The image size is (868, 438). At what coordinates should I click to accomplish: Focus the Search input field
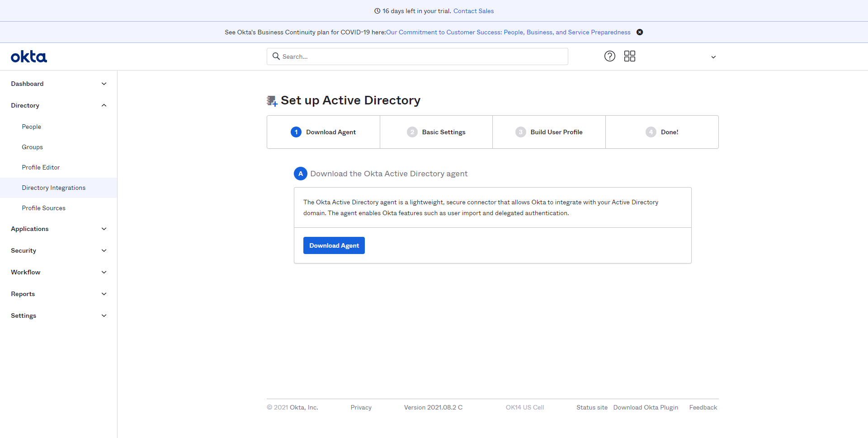(x=417, y=57)
